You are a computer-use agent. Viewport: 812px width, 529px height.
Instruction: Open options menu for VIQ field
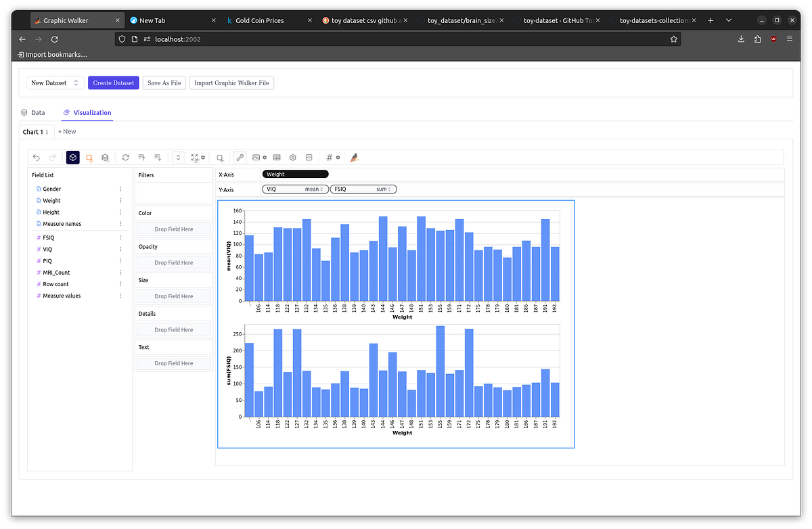121,250
